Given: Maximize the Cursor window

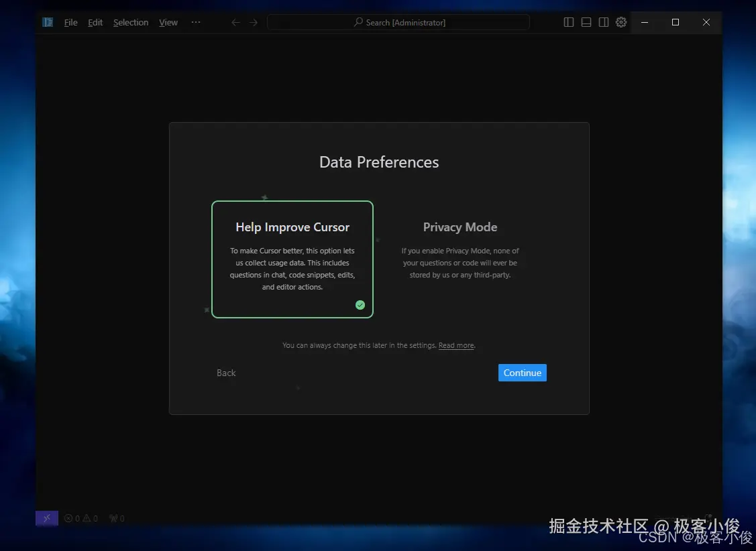Looking at the screenshot, I should pyautogui.click(x=676, y=22).
